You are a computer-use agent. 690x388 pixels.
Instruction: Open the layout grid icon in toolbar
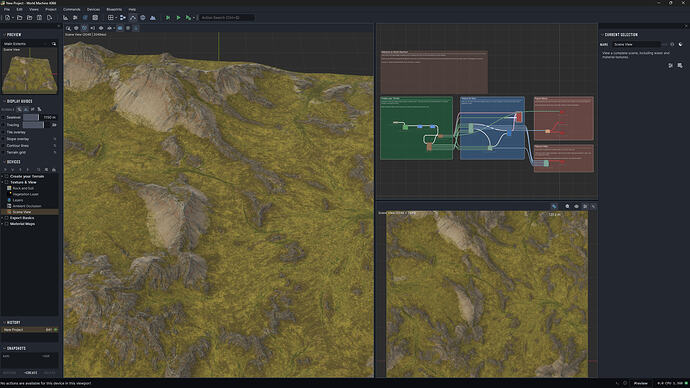tap(110, 18)
